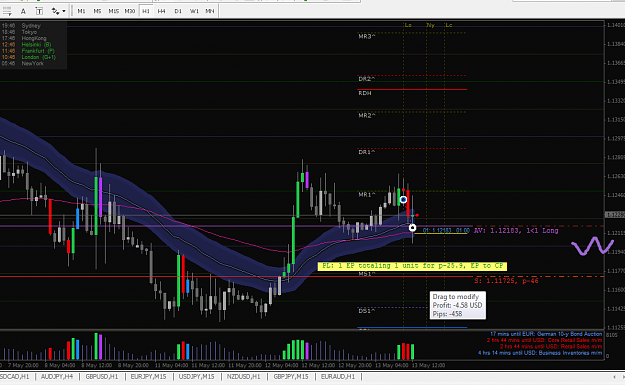Click the DR1 pivot level label
The height and width of the screenshot is (385, 625).
[x=367, y=152]
